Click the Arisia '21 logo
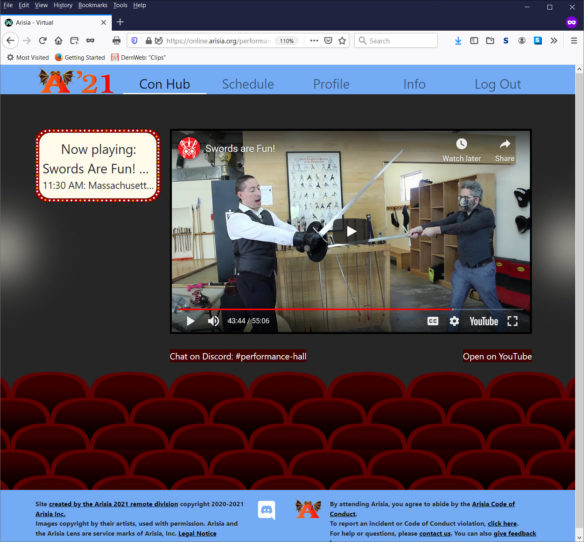 [76, 81]
